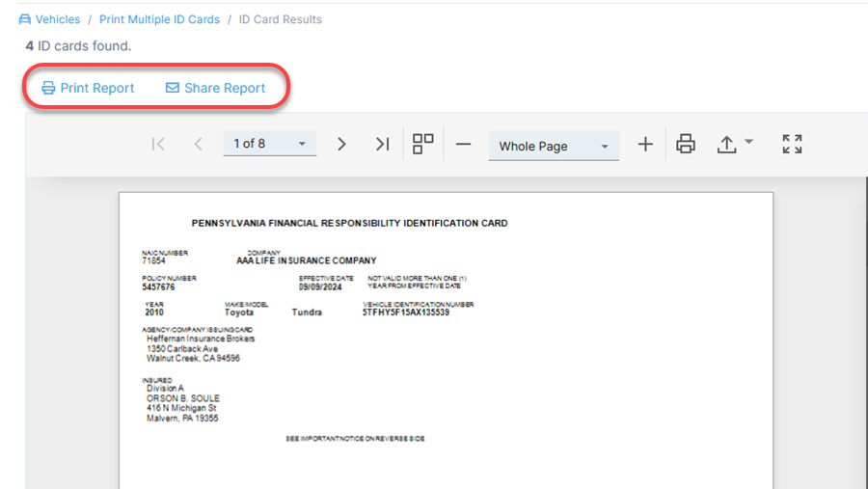The height and width of the screenshot is (489, 868).
Task: Click Share Report button
Action: 215,88
